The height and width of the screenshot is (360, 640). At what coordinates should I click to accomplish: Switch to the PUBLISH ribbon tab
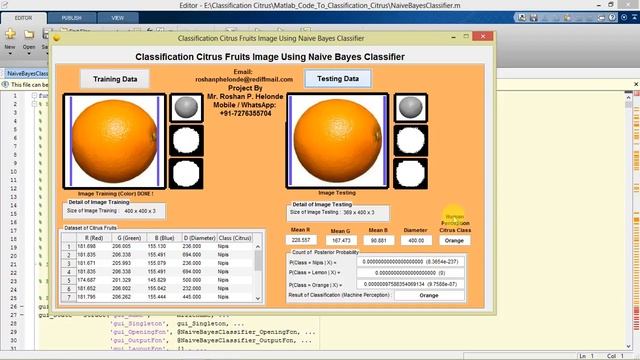pyautogui.click(x=71, y=18)
